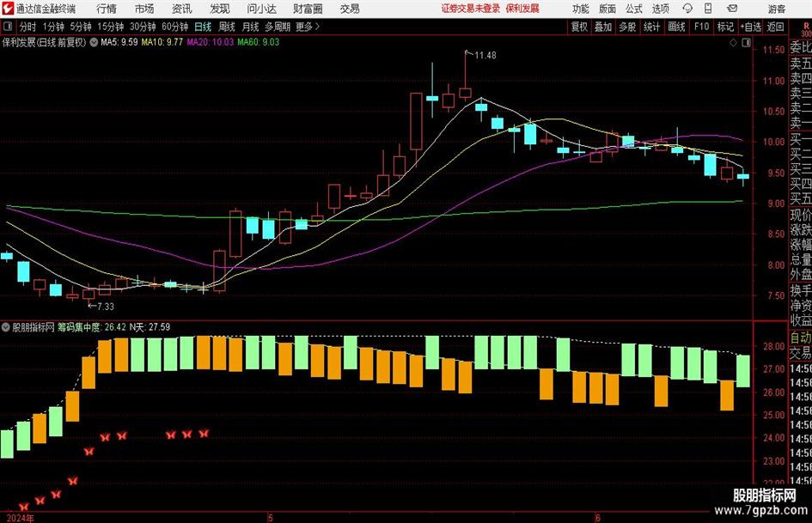Switch to the 60分钟 chart period

point(175,27)
